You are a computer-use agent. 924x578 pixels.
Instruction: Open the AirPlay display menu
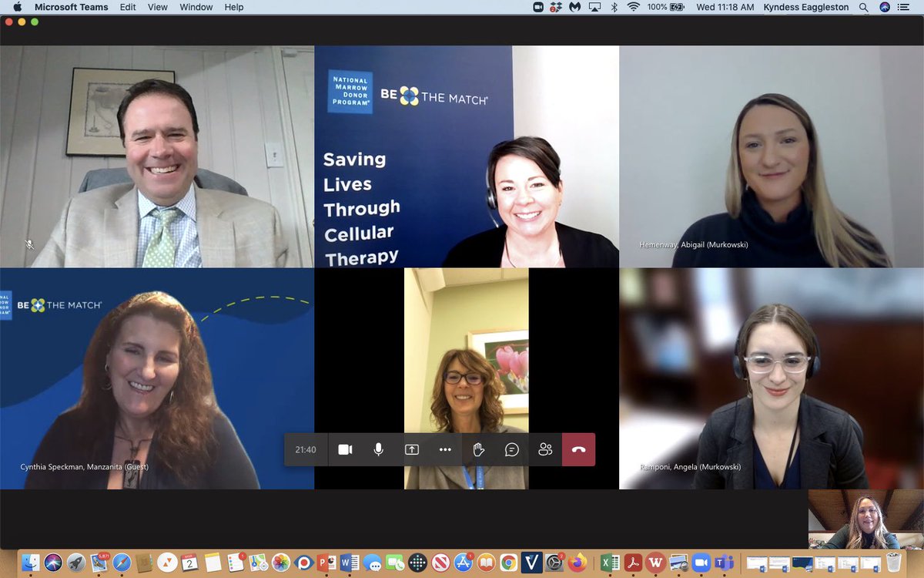(x=594, y=7)
